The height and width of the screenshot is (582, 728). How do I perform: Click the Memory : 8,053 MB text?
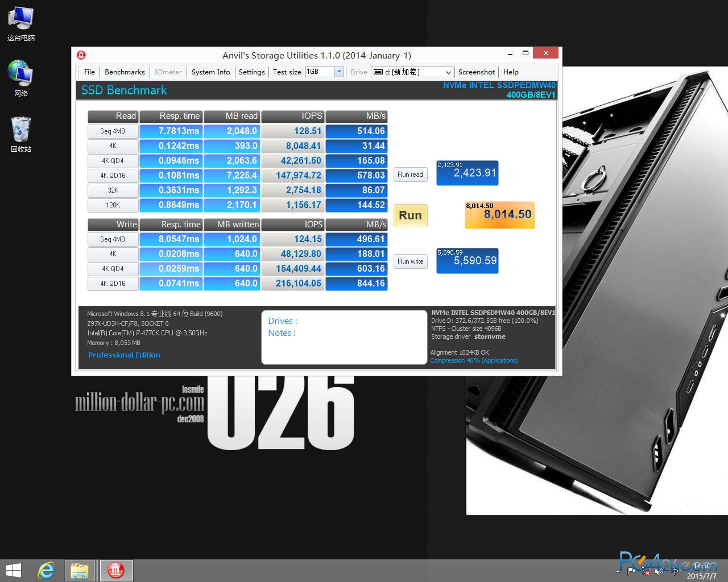click(113, 343)
